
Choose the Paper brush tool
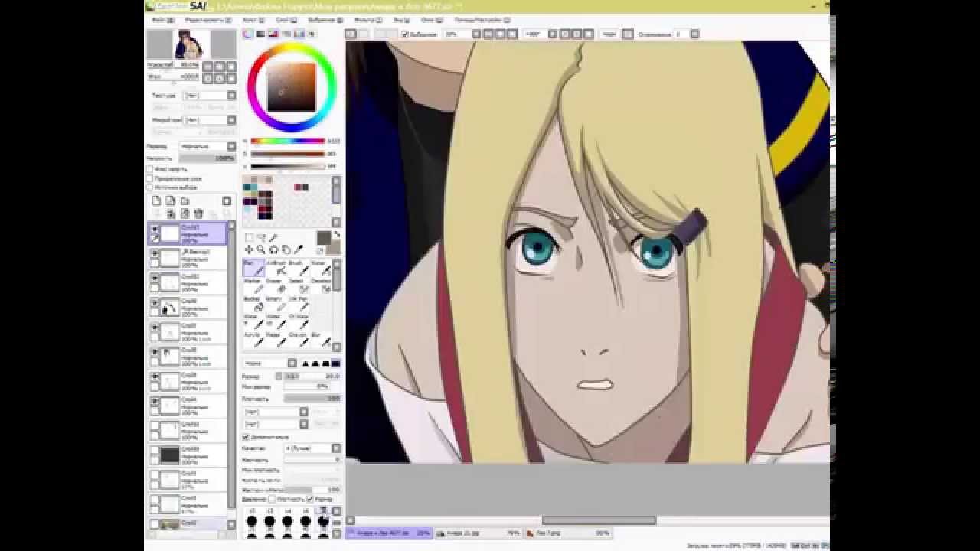coord(276,340)
